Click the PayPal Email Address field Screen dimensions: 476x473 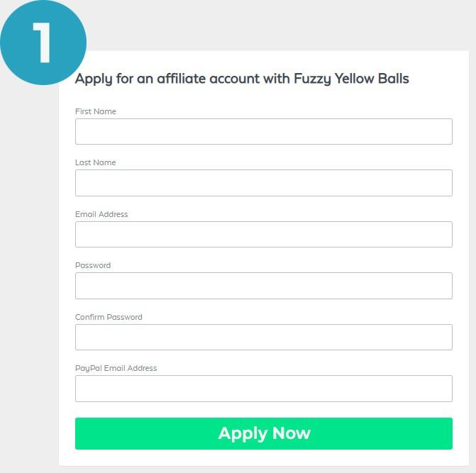tap(263, 389)
